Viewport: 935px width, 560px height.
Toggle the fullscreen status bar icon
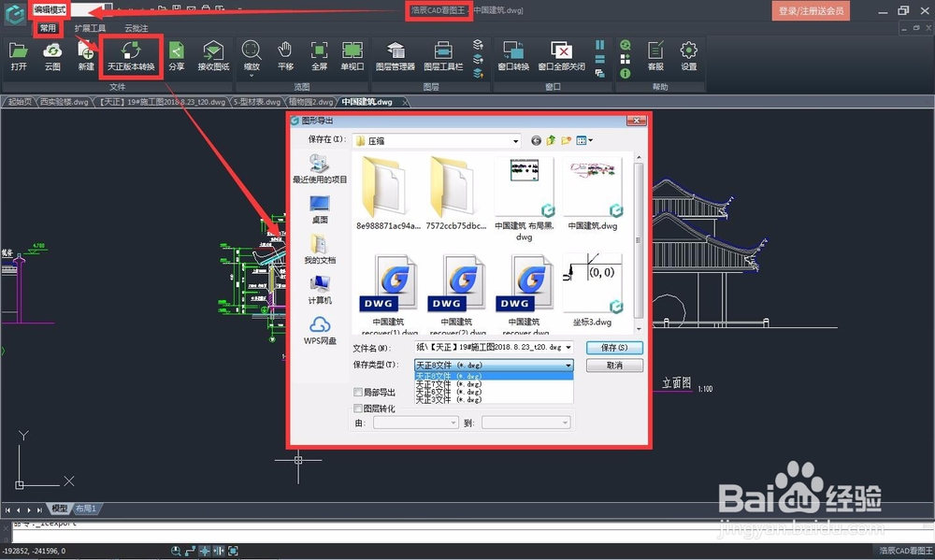pyautogui.click(x=233, y=551)
